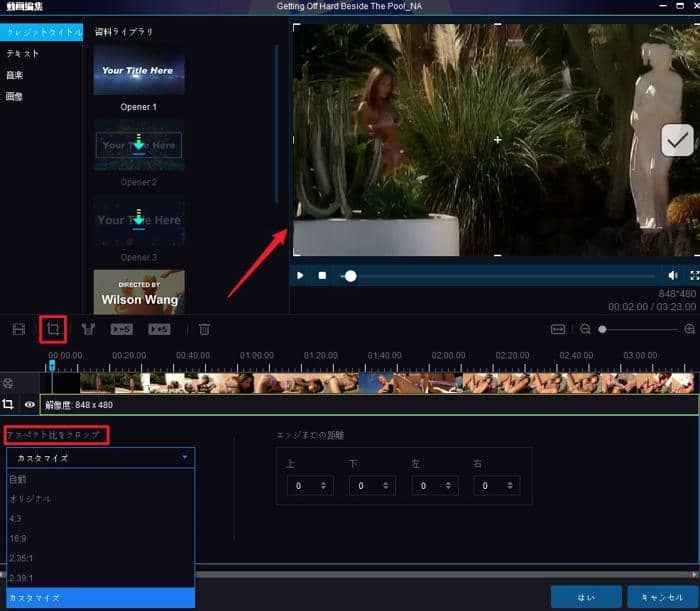
Task: Click the skip back 5 seconds icon
Action: [122, 329]
